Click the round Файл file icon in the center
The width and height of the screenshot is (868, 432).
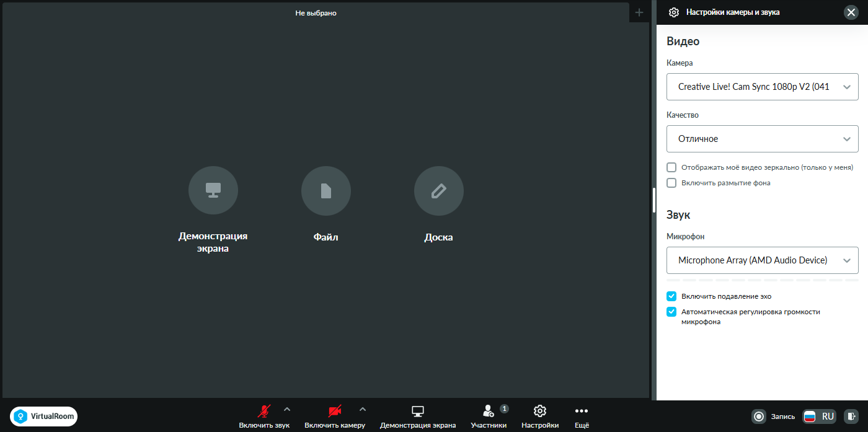pos(326,192)
